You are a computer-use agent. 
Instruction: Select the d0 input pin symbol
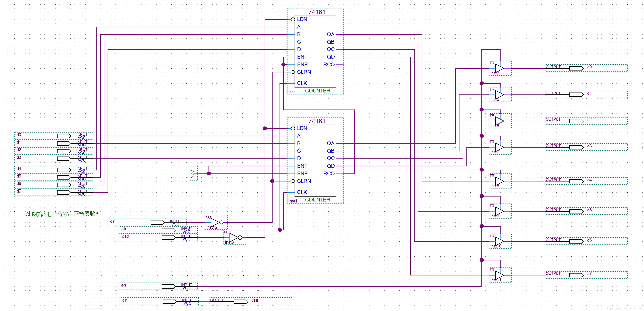(x=53, y=136)
